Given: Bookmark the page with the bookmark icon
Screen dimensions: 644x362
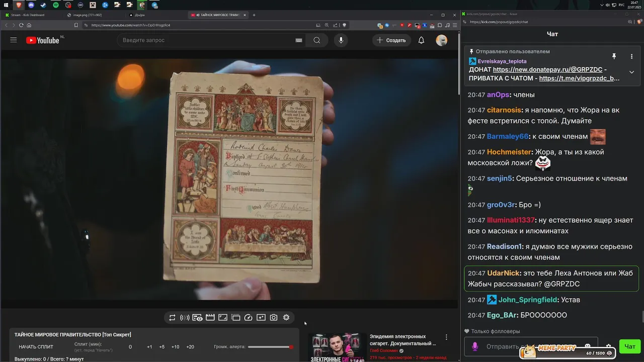Looking at the screenshot, I should point(76,25).
